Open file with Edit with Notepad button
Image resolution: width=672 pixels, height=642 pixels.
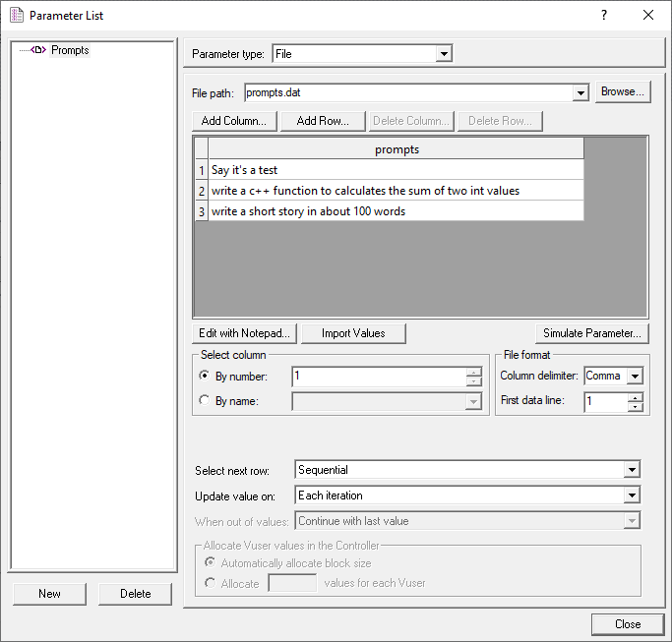[244, 333]
